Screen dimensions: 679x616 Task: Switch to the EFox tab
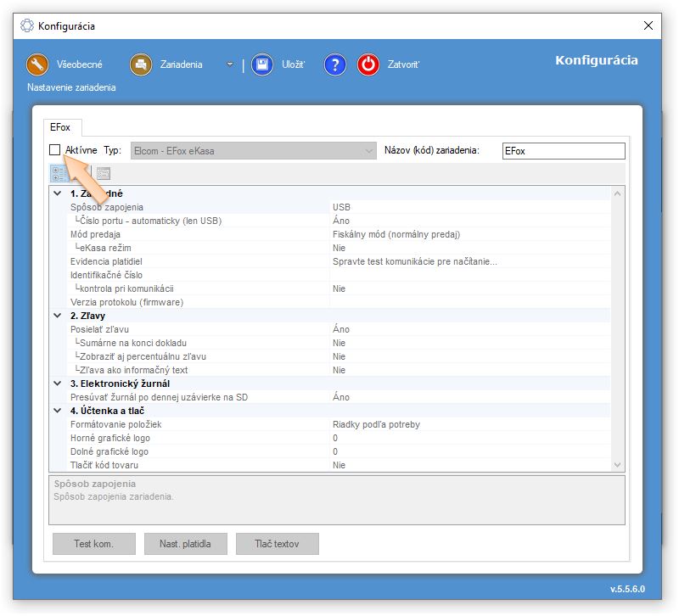(x=61, y=127)
